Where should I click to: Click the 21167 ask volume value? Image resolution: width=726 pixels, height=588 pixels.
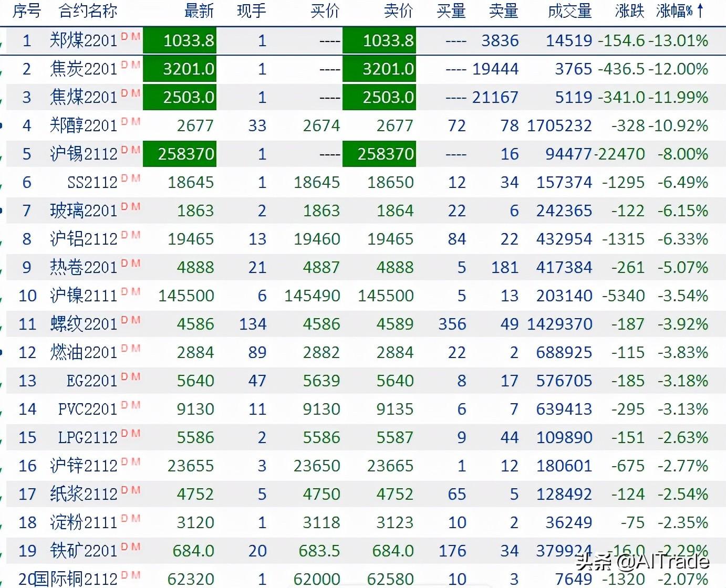click(495, 97)
